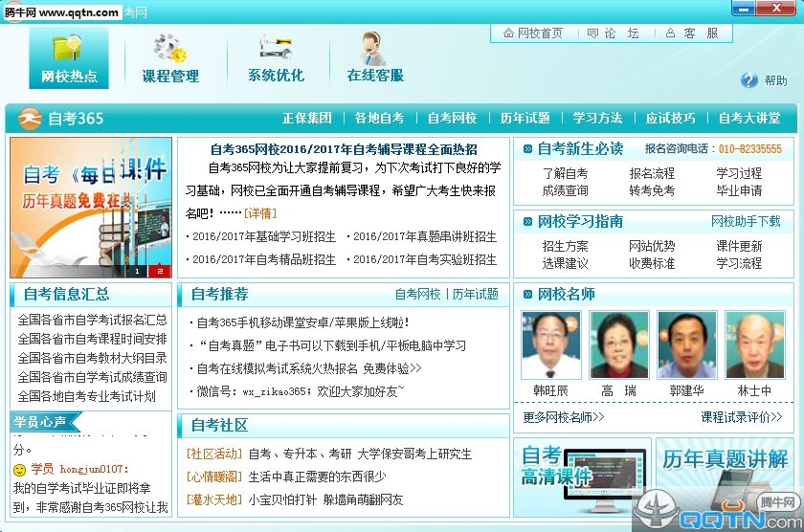Click 网校助手下载 download link
The image size is (804, 532).
pos(746,221)
